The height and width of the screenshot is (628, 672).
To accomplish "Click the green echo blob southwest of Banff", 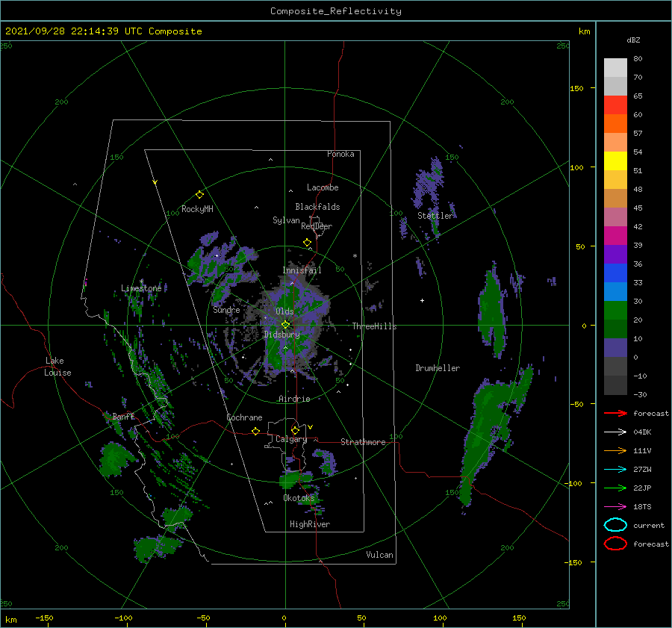I will click(117, 459).
